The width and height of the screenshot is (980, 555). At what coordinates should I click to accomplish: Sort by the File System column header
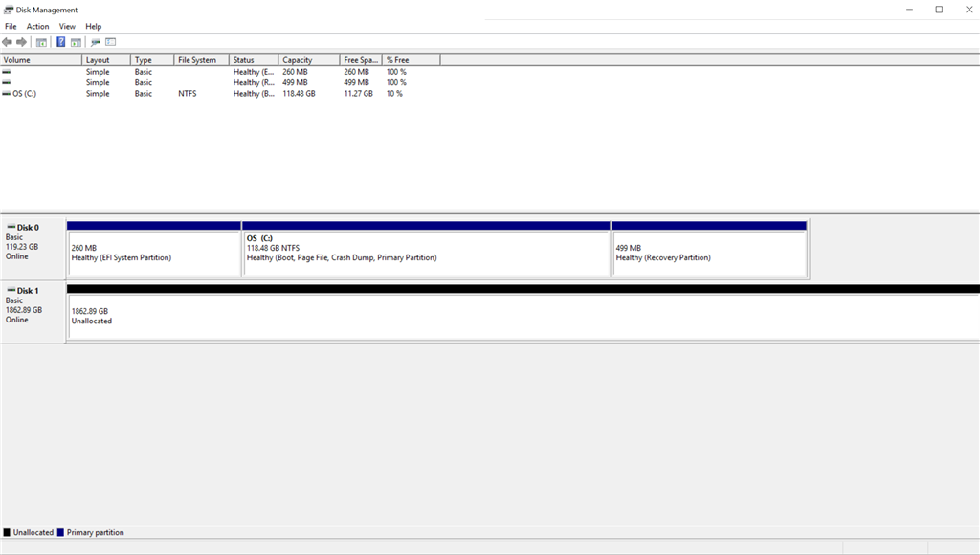point(201,60)
